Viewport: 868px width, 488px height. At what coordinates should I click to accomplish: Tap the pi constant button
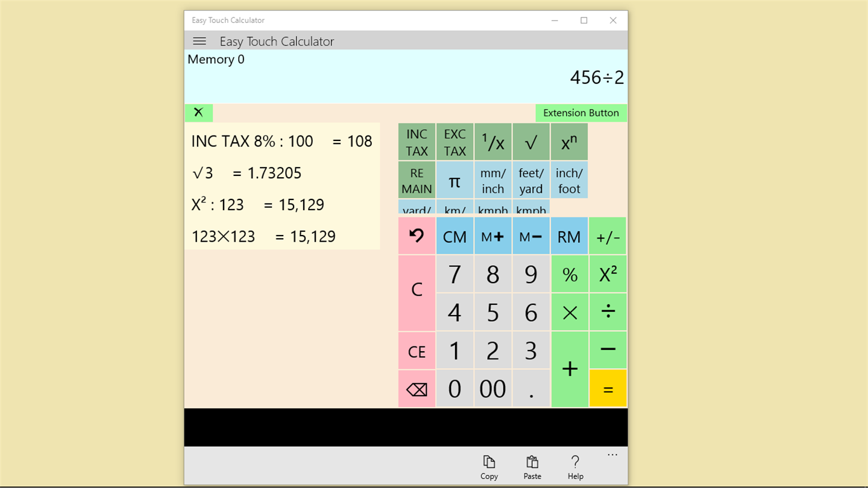[455, 180]
